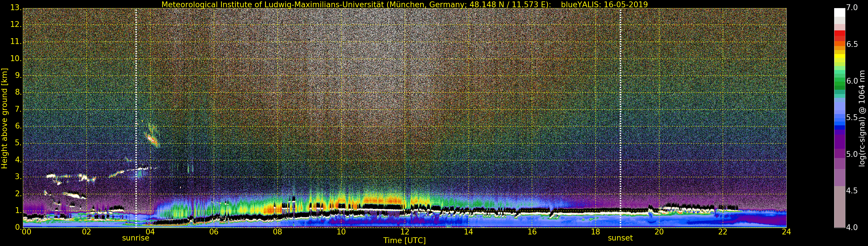Viewport: 868px width, 246px height.
Task: Click the time axis tick '16'
Action: [x=532, y=232]
